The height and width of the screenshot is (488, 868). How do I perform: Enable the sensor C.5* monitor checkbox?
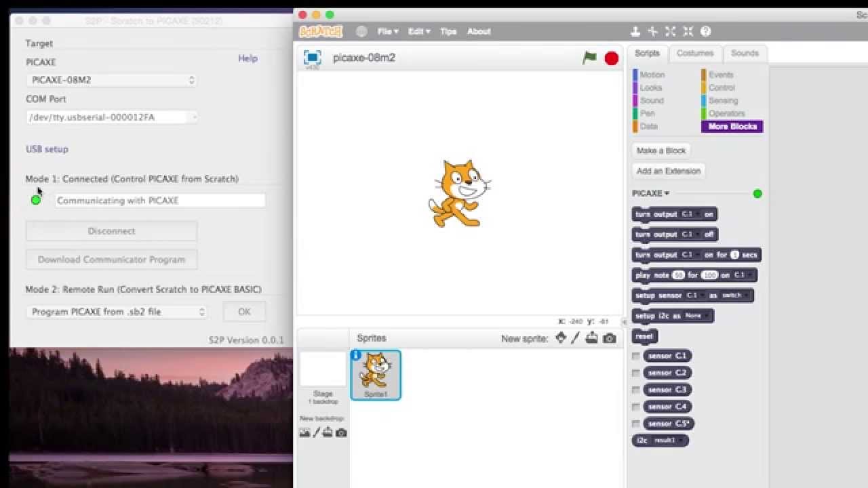pyautogui.click(x=635, y=424)
